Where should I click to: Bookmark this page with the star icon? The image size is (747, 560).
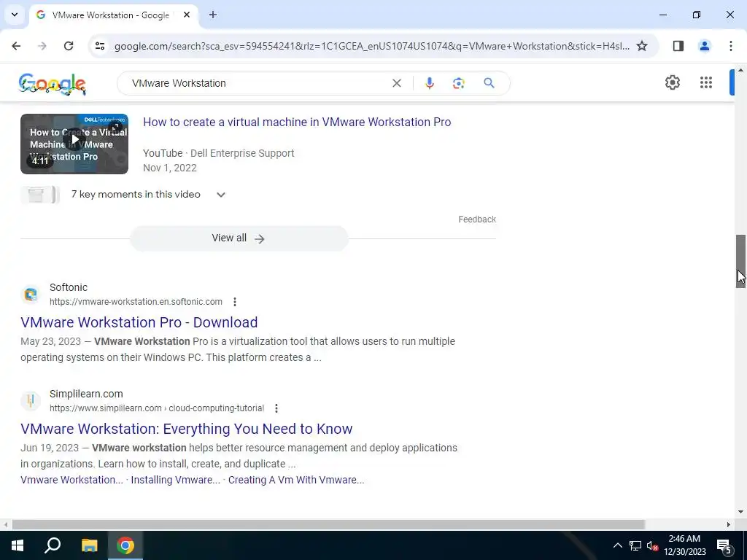pos(642,46)
